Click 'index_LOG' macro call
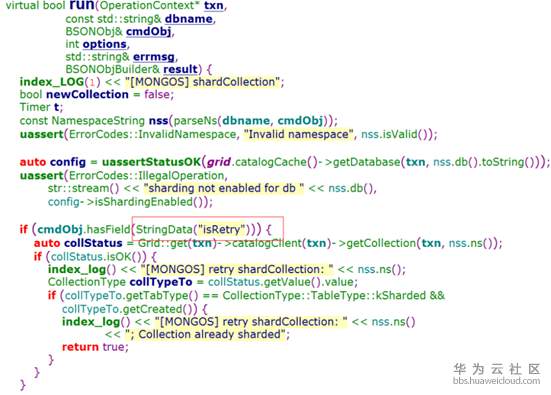551x395 pixels. pos(52,82)
